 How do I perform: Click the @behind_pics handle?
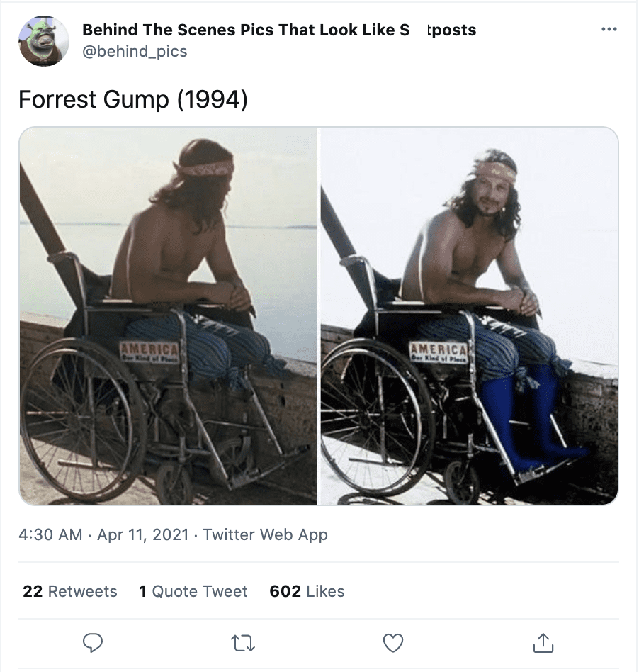[135, 52]
